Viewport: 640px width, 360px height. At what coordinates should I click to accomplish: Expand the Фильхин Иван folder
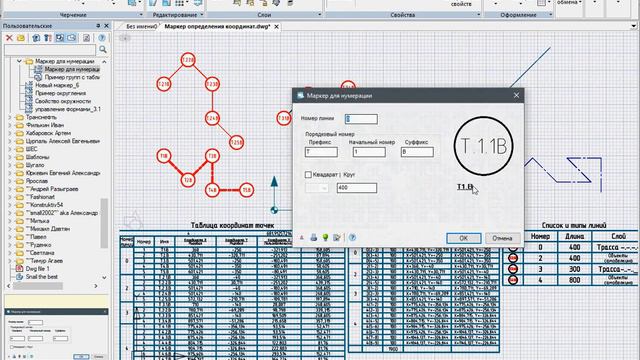(10, 125)
